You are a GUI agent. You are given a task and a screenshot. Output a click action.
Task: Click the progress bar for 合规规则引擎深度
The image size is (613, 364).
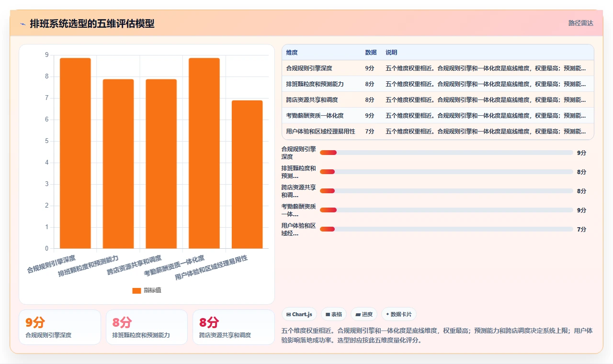click(446, 153)
